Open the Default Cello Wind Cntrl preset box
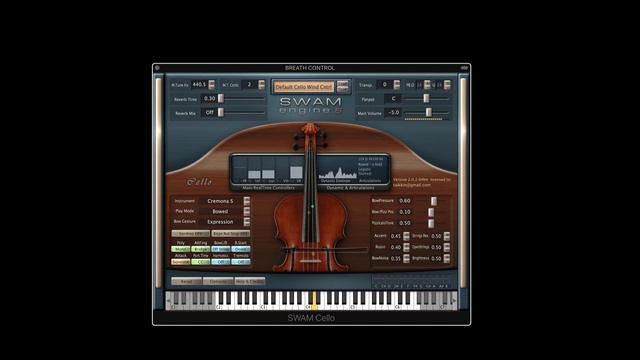Viewport: 640px width, 360px height. (304, 87)
